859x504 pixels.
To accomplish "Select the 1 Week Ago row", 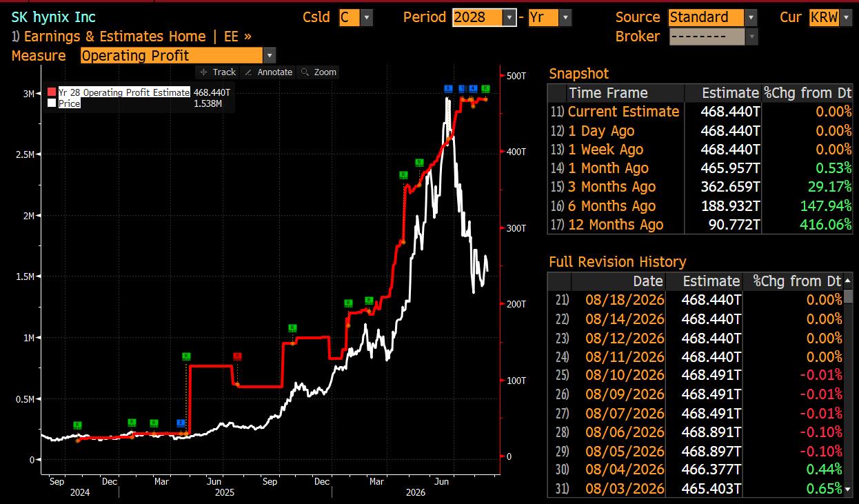I will pyautogui.click(x=700, y=150).
